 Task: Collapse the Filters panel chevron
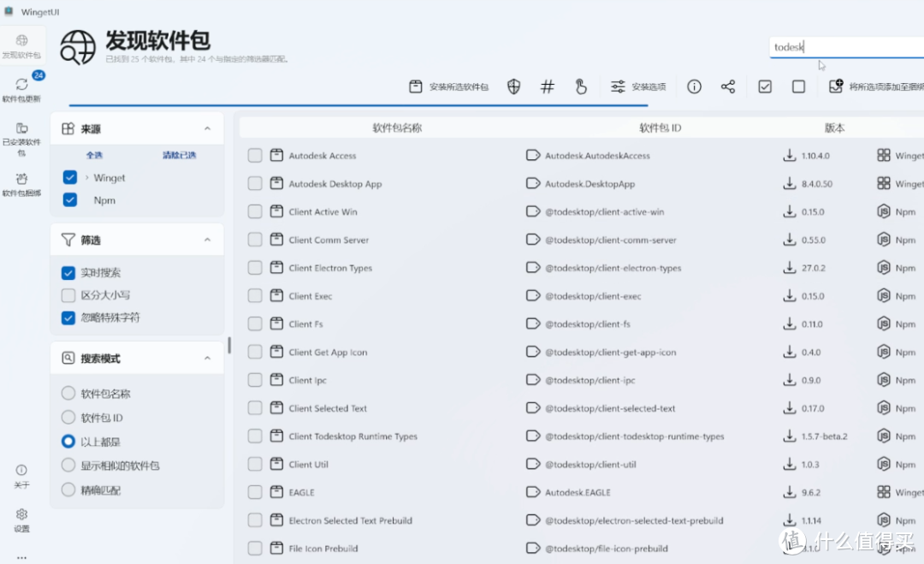pos(207,240)
